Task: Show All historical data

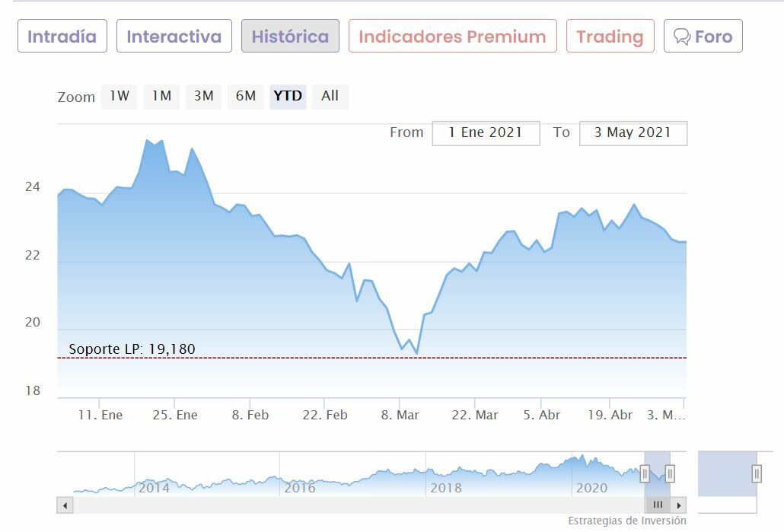Action: [x=330, y=96]
